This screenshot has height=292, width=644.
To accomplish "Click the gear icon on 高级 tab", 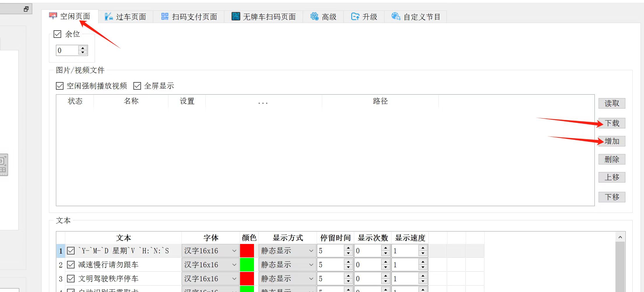I will pos(314,16).
